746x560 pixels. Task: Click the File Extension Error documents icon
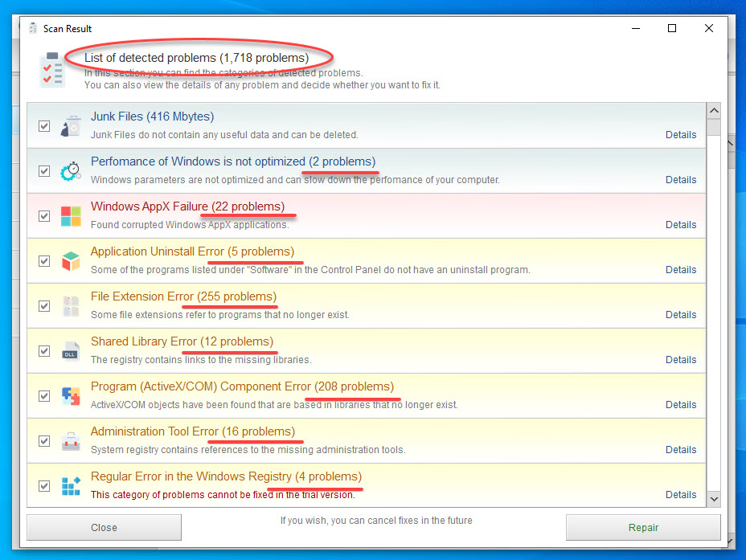(71, 306)
